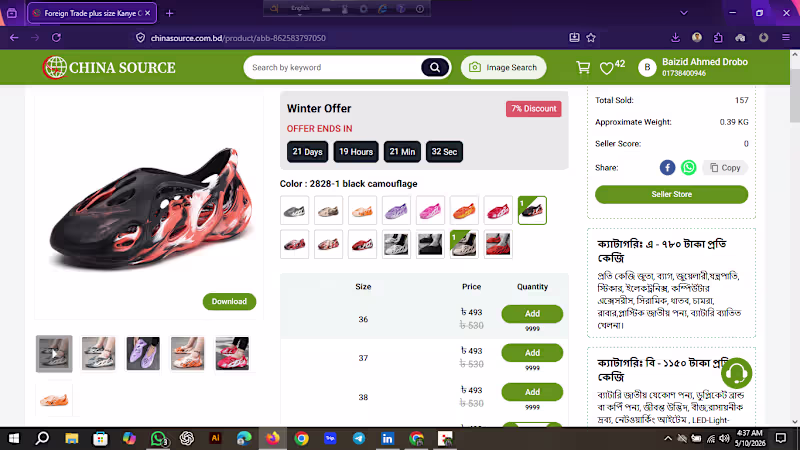Open LinkedIn from taskbar

point(387,438)
